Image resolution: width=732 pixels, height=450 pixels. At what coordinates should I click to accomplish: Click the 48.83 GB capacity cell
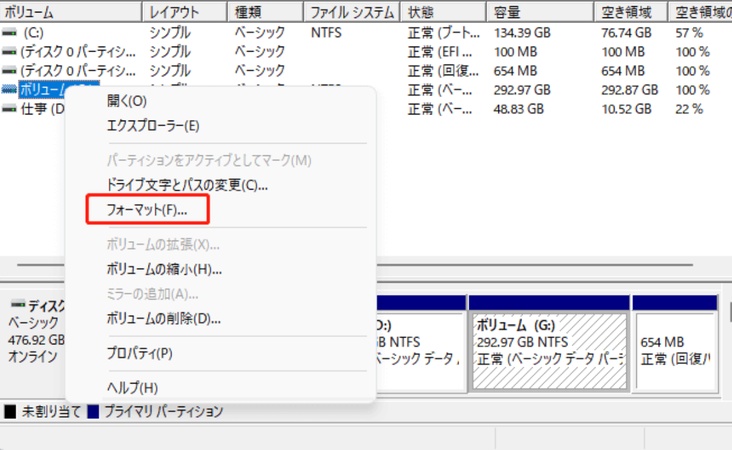519,109
